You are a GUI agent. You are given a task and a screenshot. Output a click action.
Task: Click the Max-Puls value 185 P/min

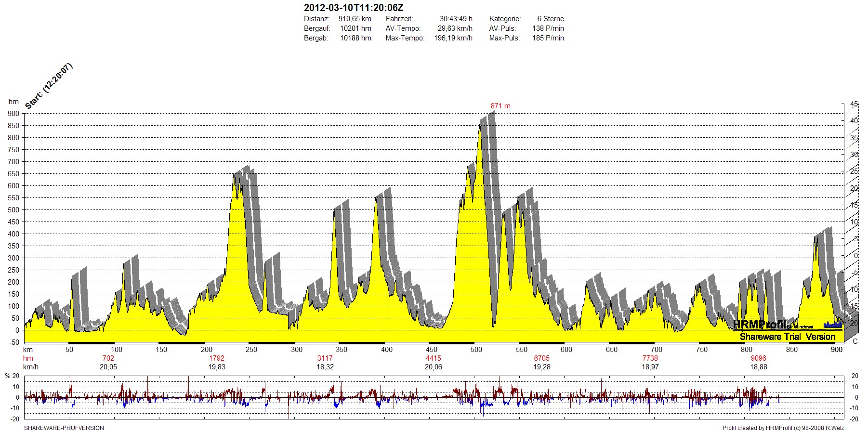point(548,38)
